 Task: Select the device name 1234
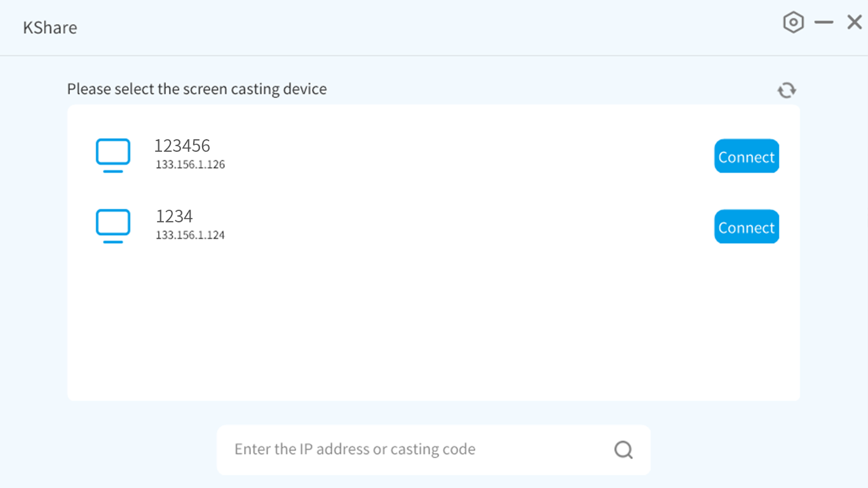(174, 217)
